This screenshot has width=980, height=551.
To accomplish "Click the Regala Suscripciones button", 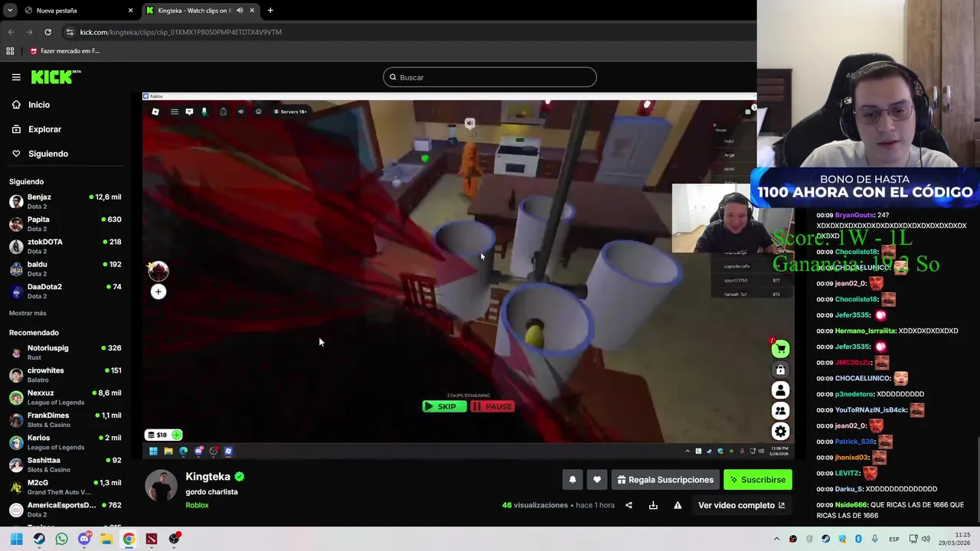I will (x=665, y=480).
